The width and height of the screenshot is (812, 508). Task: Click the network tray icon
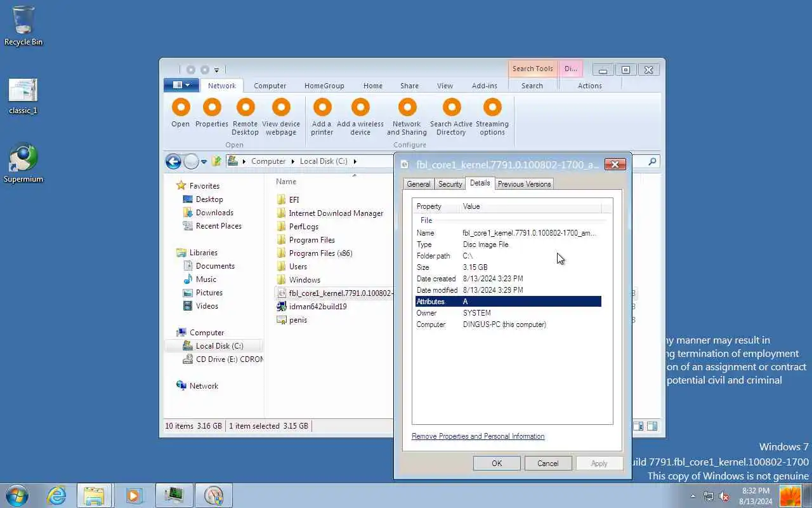[x=708, y=497]
